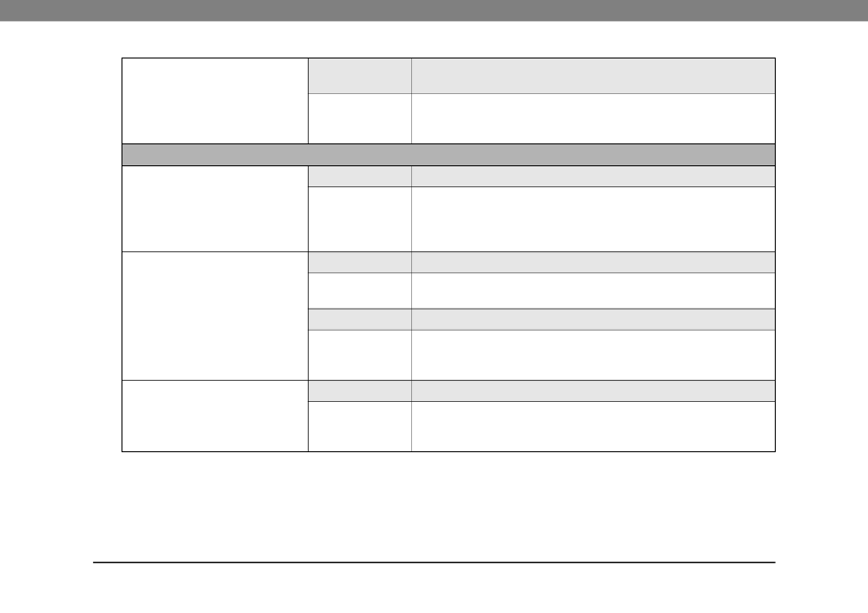Click gray narrow cell directly below dark divider
This screenshot has height=613, width=868.
click(x=360, y=176)
